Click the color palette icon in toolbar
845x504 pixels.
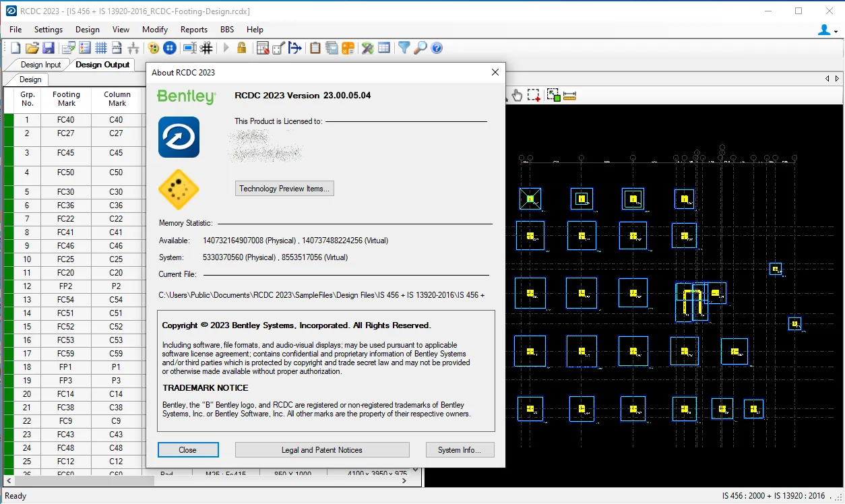153,48
